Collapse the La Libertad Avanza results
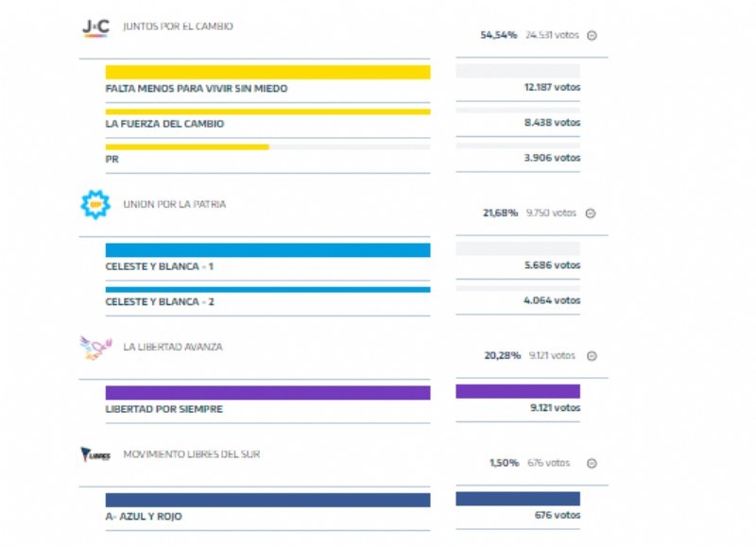 (592, 355)
